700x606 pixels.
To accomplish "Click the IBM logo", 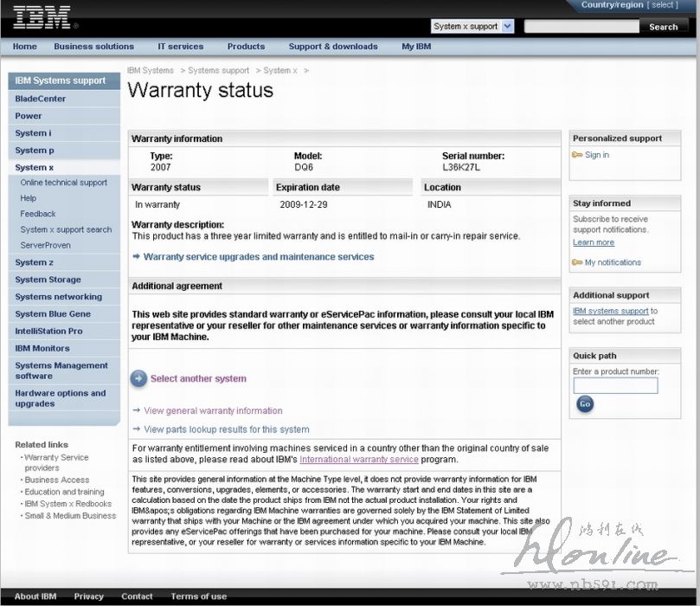I will [x=42, y=17].
